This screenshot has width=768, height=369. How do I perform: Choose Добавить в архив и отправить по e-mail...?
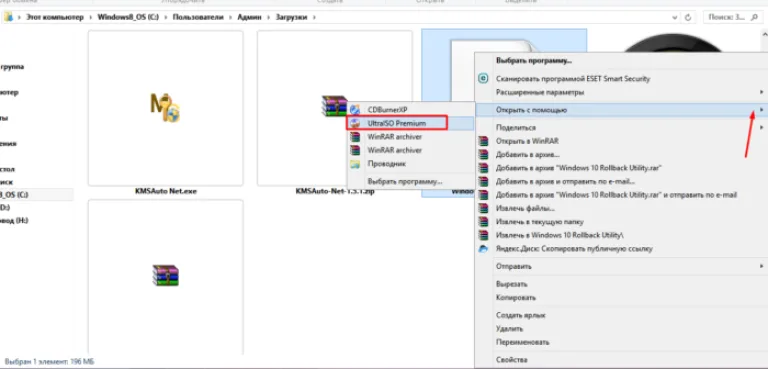click(565, 181)
